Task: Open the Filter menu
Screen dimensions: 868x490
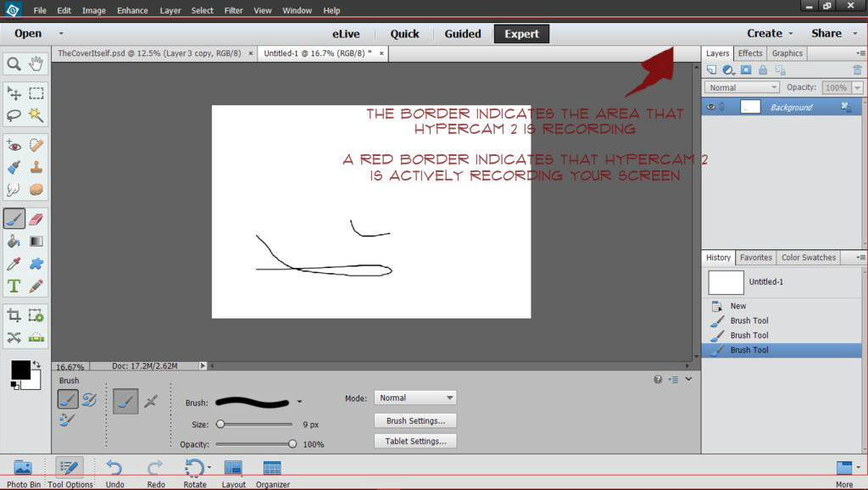Action: click(x=234, y=10)
